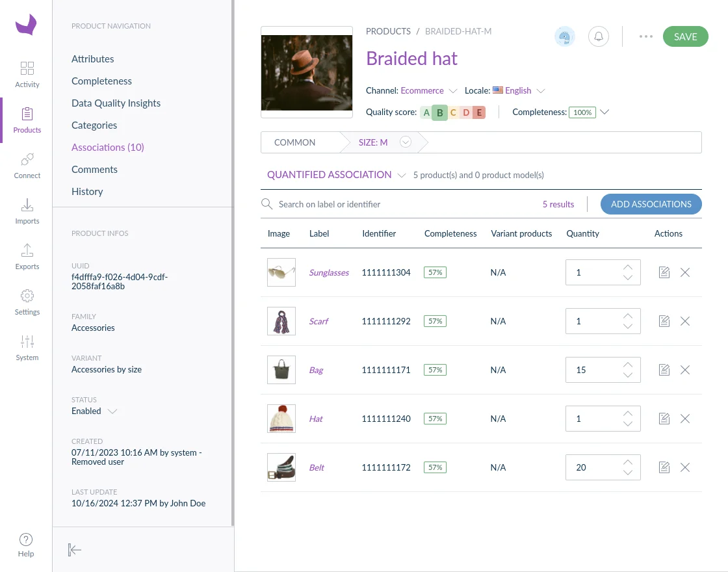Open Settings from the left sidebar
728x572 pixels.
click(x=27, y=300)
